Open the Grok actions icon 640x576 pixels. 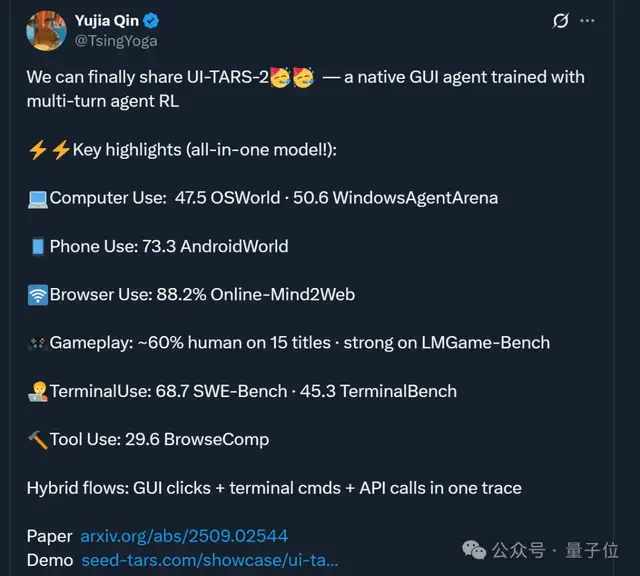pyautogui.click(x=561, y=21)
